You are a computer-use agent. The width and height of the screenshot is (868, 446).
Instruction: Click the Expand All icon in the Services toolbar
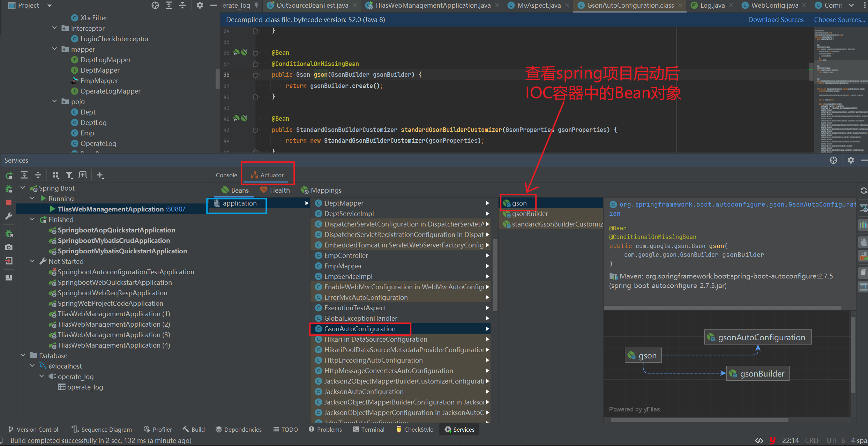pos(24,175)
